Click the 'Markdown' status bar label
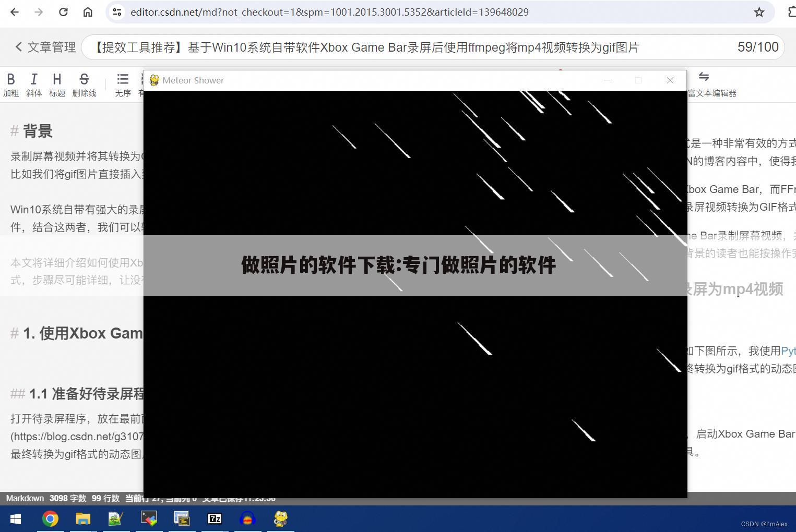The width and height of the screenshot is (796, 532). (25, 498)
